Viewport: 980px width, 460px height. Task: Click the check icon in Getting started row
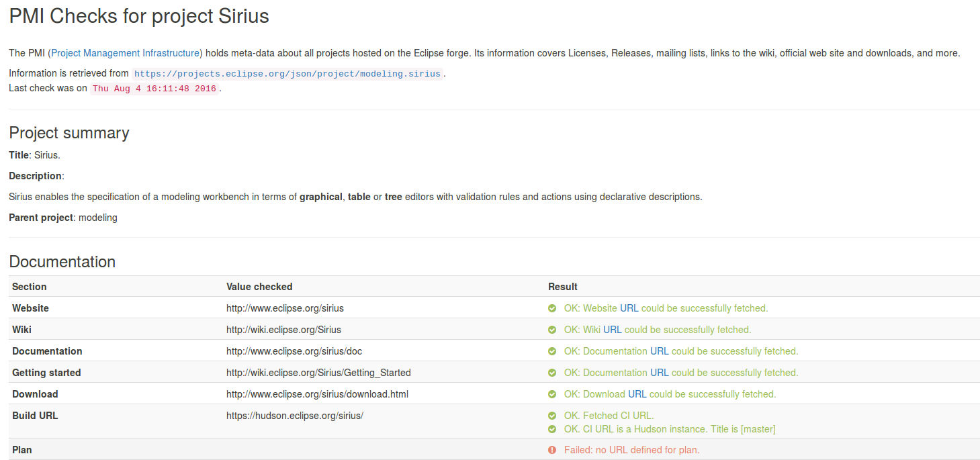(x=552, y=373)
